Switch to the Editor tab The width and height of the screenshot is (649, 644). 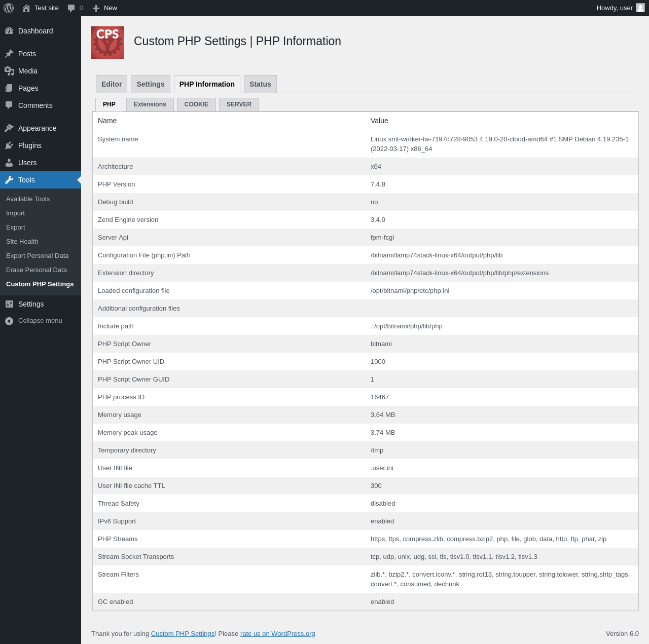(112, 84)
